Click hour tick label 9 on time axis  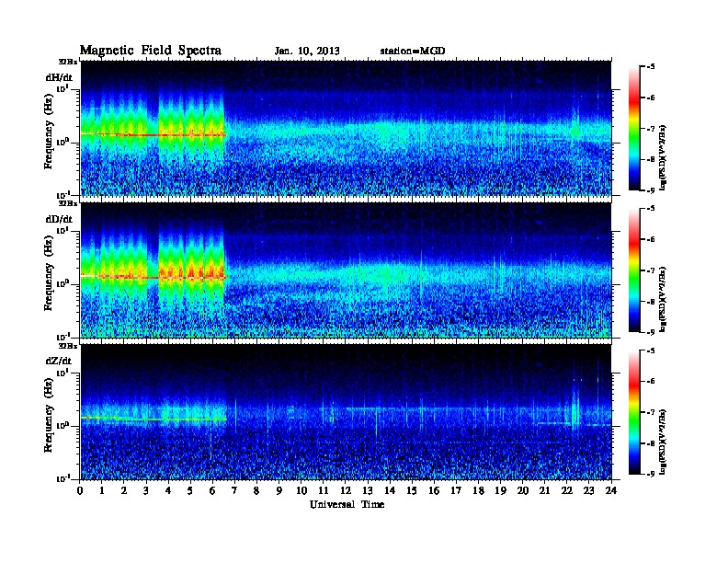pos(279,491)
